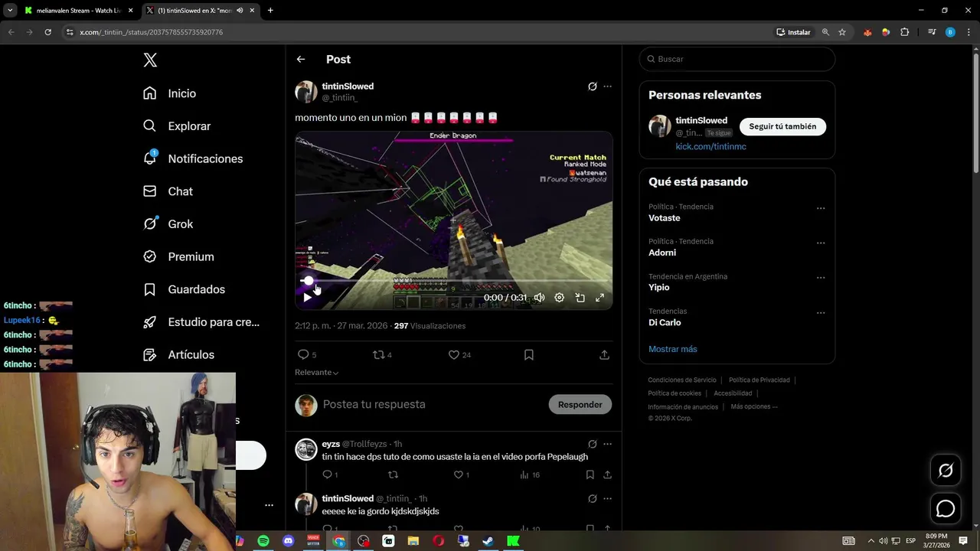
Task: Open more options for Adorni trend
Action: (821, 243)
